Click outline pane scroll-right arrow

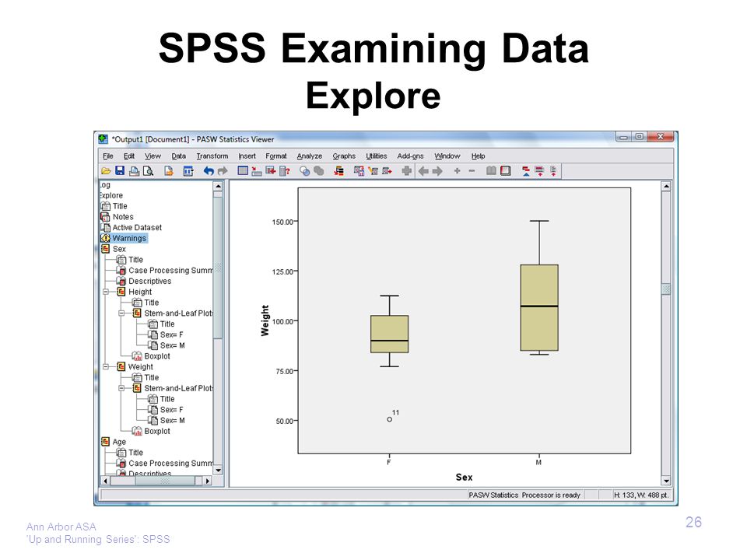[x=207, y=481]
